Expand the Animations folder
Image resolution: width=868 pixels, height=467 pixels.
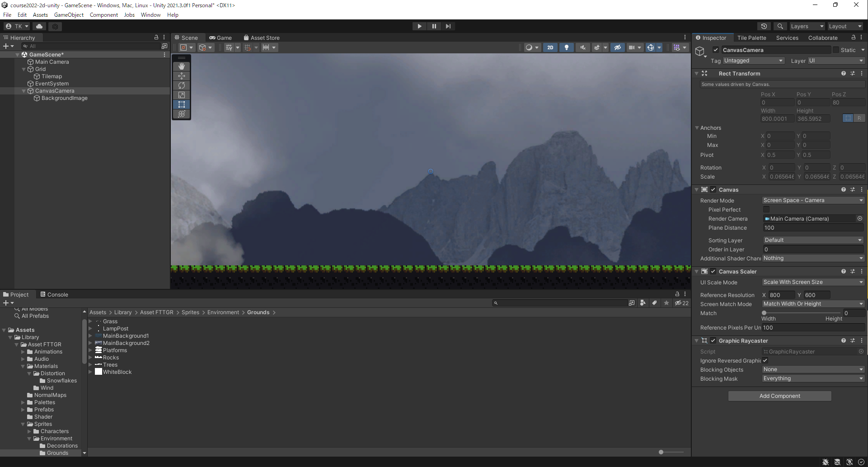click(23, 352)
